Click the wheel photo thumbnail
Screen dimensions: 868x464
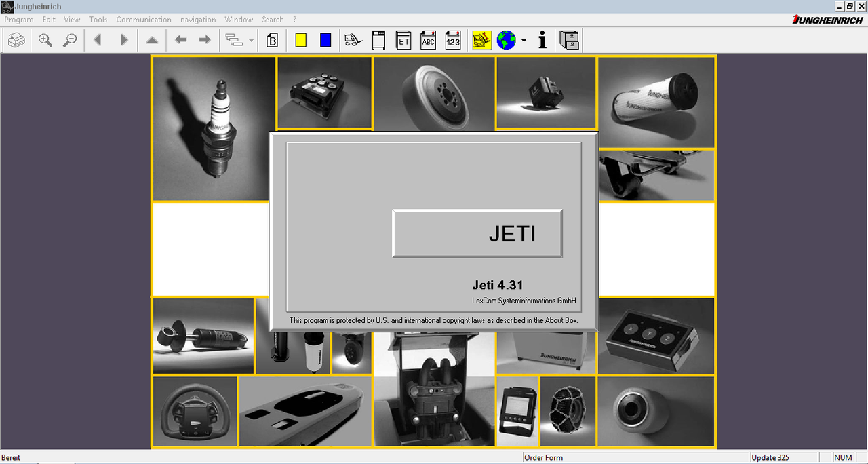coord(434,94)
